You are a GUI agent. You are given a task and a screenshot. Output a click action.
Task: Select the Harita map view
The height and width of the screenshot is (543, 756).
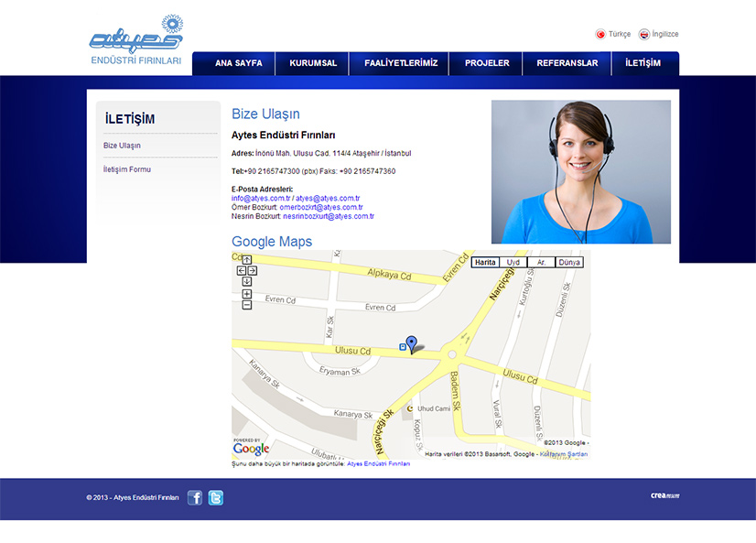click(x=485, y=263)
